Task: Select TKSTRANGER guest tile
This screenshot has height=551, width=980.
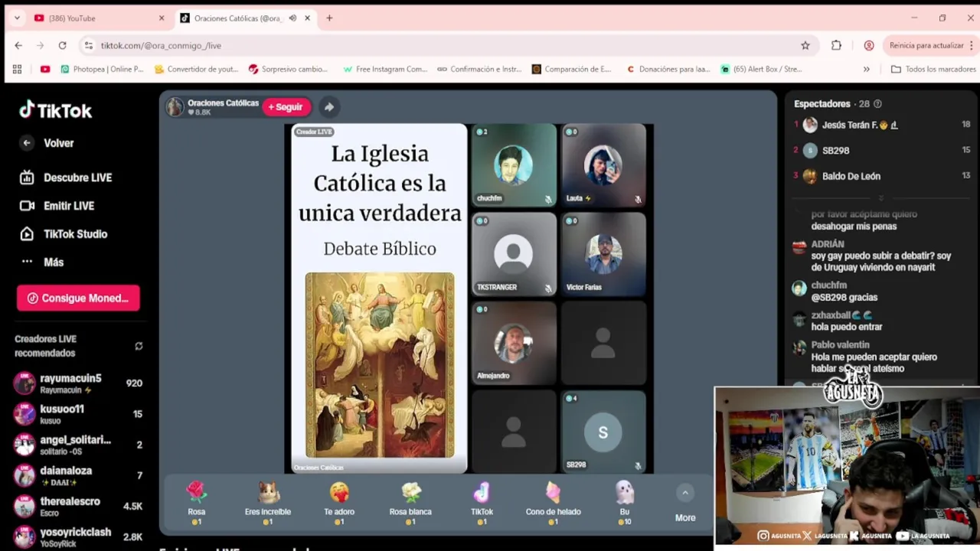Action: point(514,254)
